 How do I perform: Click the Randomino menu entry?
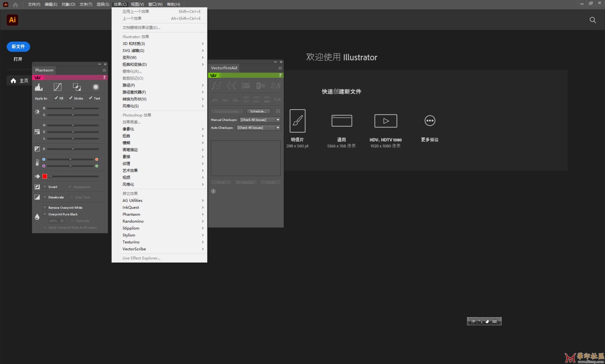tap(160, 221)
